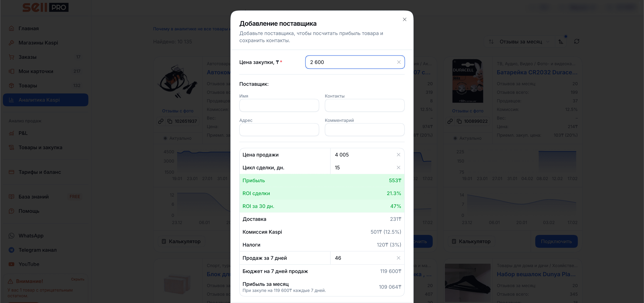
Task: Open Telegram канал link
Action: [x=45, y=250]
